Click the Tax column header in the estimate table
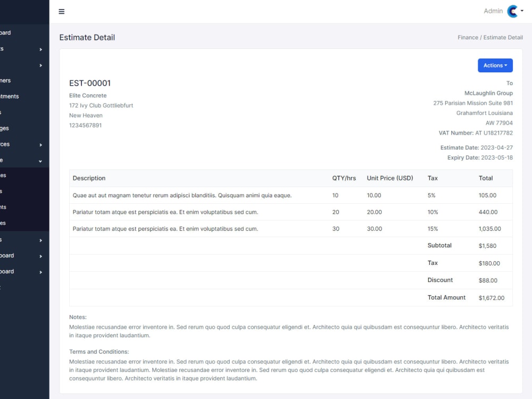This screenshot has height=399, width=532. 433,178
